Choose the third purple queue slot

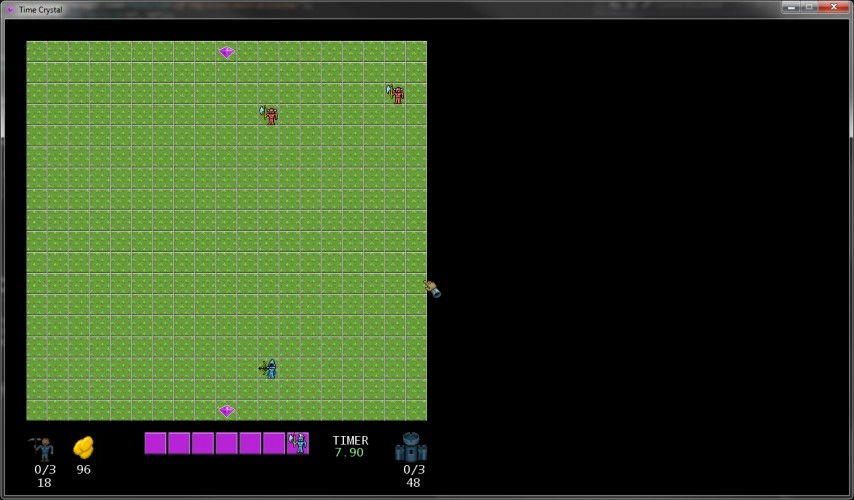(203, 443)
